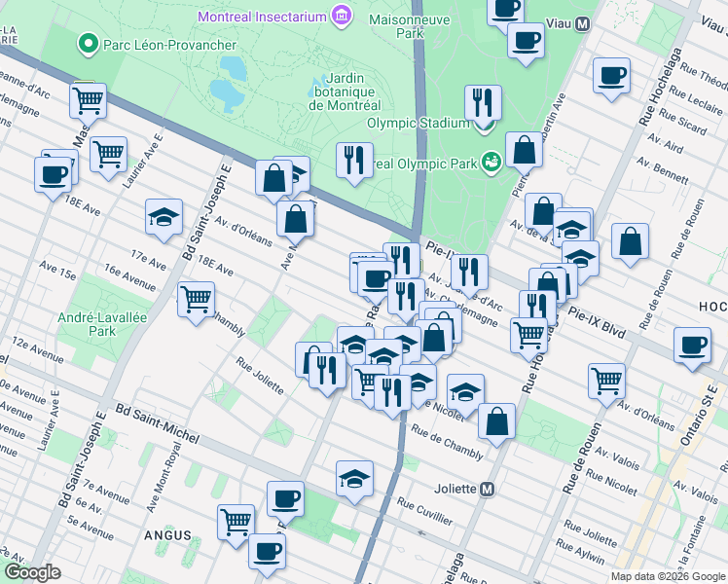Click the Montreal Olympic Park green pin

(491, 163)
